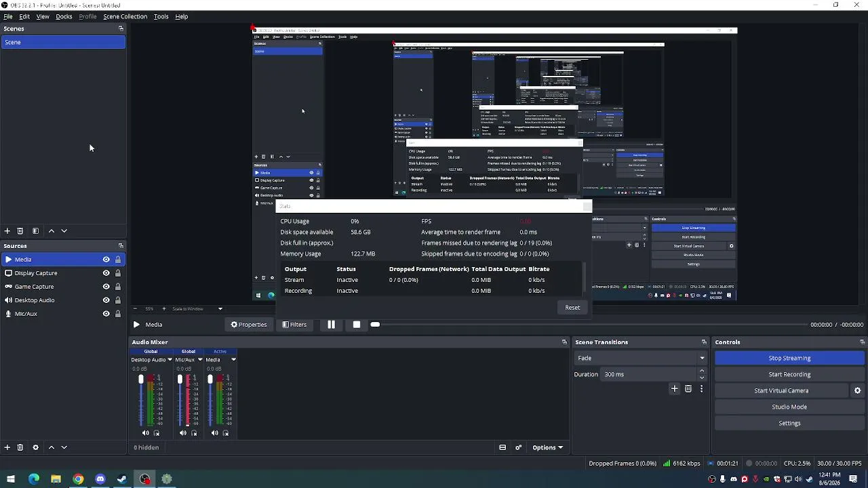Pop out the Scene Transitions dock
The height and width of the screenshot is (488, 868).
tap(704, 342)
